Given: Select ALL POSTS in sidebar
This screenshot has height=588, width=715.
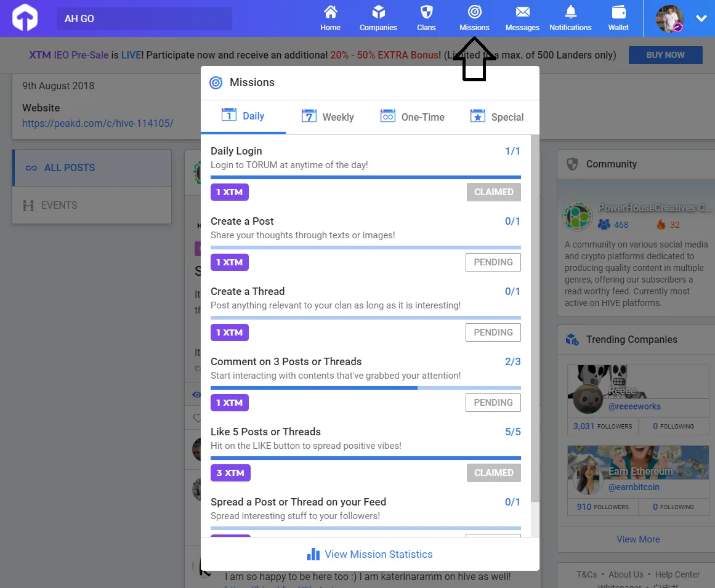Looking at the screenshot, I should pyautogui.click(x=92, y=167).
